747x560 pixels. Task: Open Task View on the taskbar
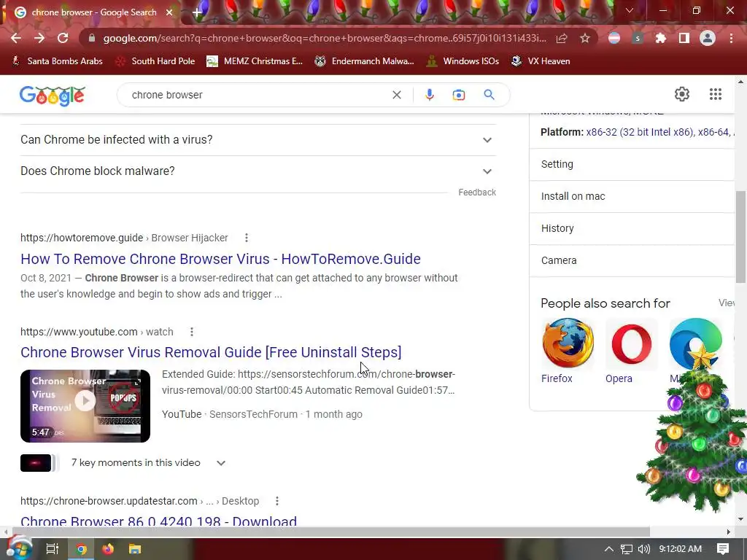(52, 549)
